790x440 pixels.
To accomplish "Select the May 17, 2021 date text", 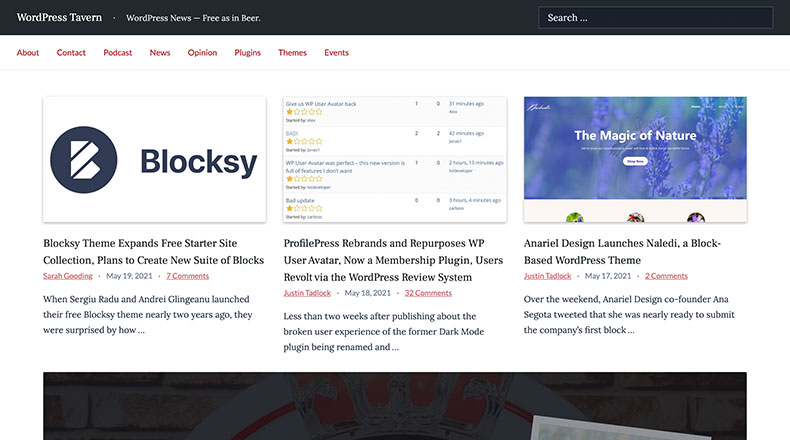I will (x=608, y=276).
